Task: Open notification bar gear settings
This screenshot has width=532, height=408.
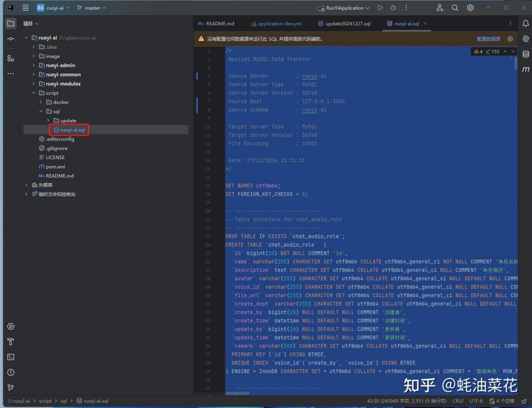Action: [510, 39]
